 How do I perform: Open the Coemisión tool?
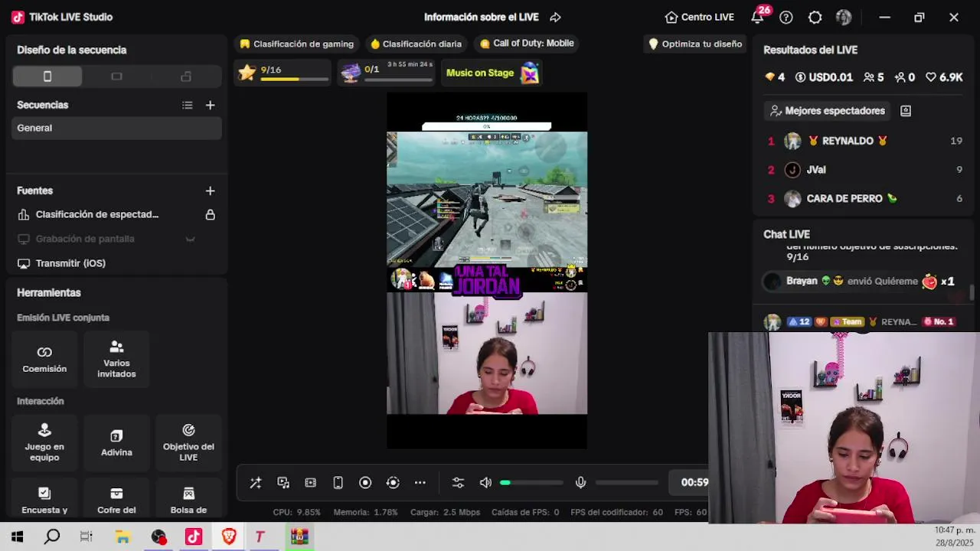coord(44,360)
